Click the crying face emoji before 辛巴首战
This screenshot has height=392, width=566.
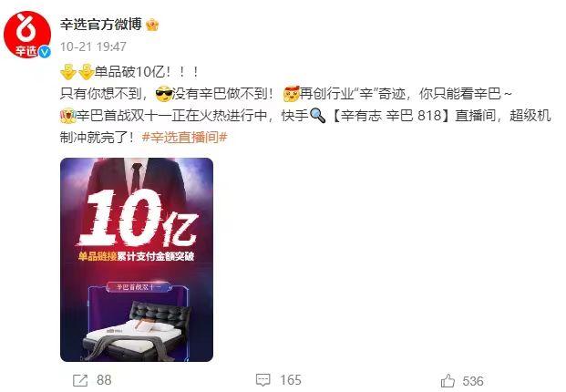(67, 116)
